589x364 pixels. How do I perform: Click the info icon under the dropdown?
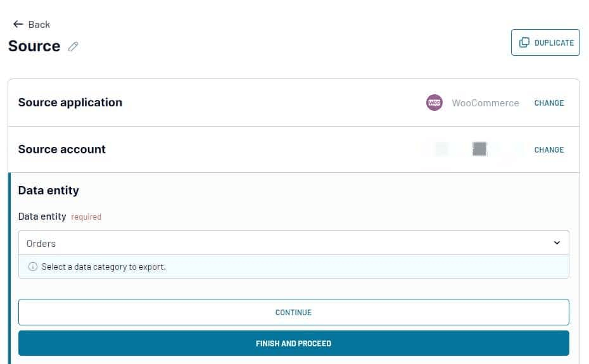pyautogui.click(x=33, y=267)
